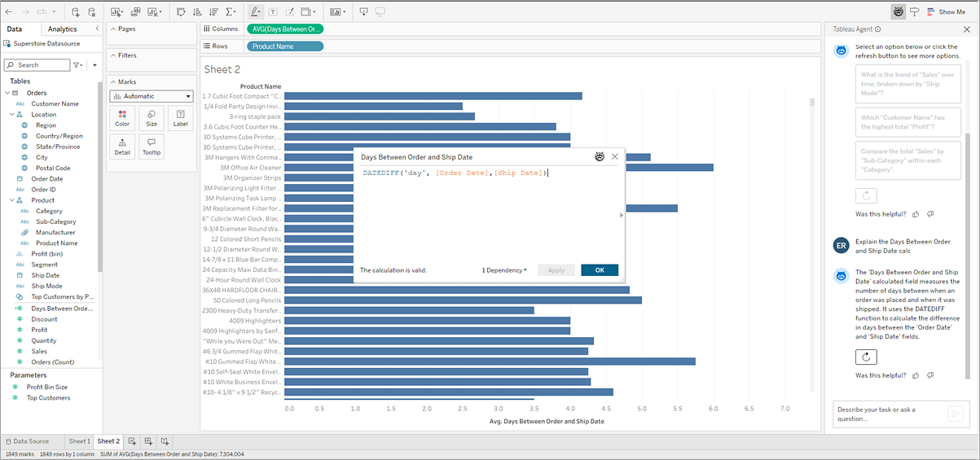The width and height of the screenshot is (980, 460).
Task: Click the disabled Apply button in calc dialog
Action: [x=556, y=270]
